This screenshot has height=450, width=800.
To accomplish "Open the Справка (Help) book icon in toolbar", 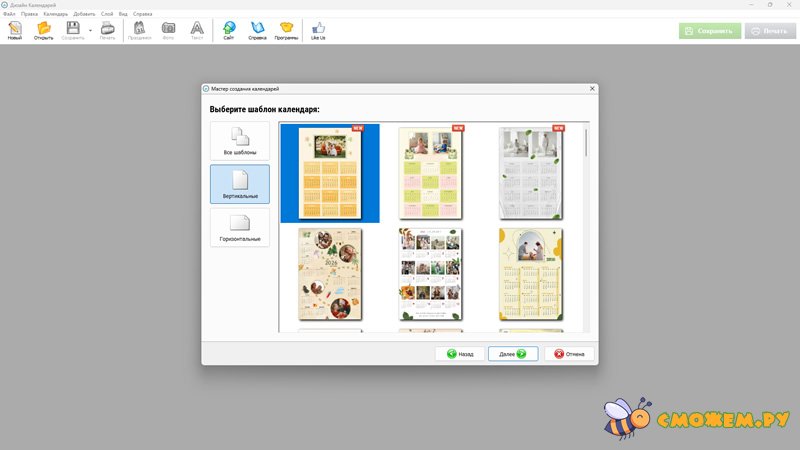I will [x=257, y=30].
